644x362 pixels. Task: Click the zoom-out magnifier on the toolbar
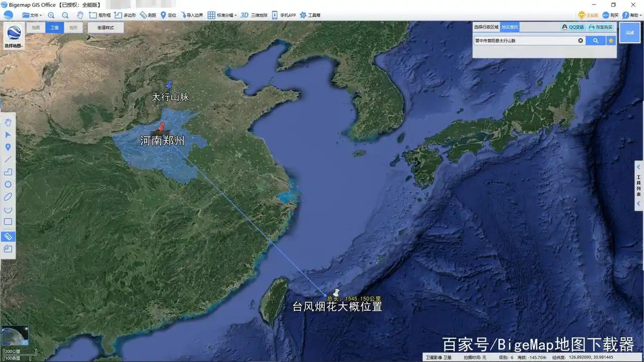click(64, 15)
